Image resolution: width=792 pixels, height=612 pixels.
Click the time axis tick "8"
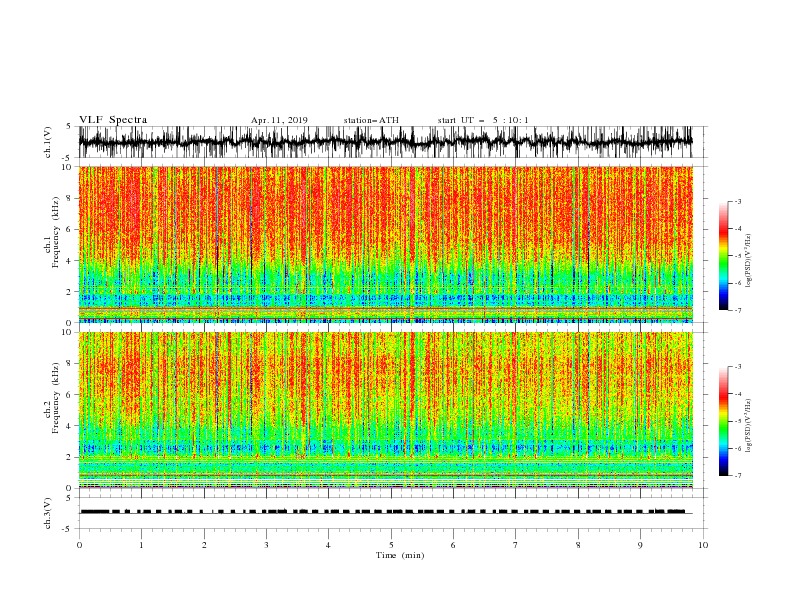click(578, 545)
